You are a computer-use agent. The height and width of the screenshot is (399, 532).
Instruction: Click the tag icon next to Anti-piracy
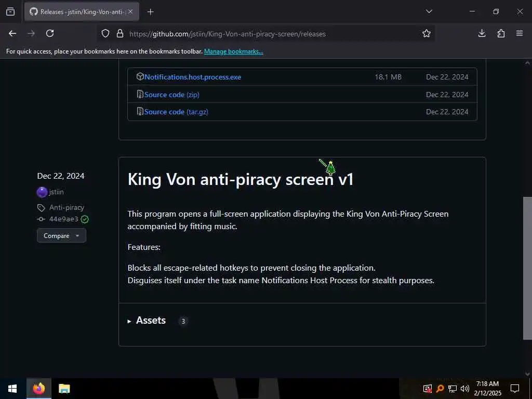click(41, 208)
